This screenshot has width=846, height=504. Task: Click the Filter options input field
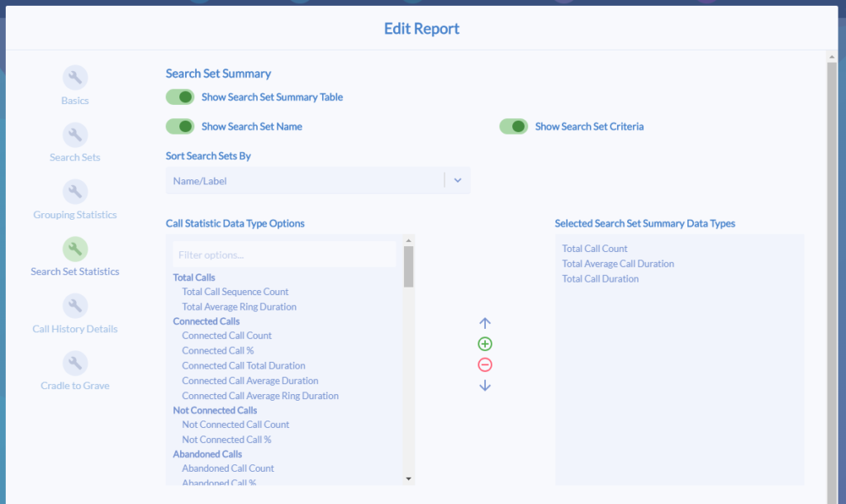[x=284, y=254]
